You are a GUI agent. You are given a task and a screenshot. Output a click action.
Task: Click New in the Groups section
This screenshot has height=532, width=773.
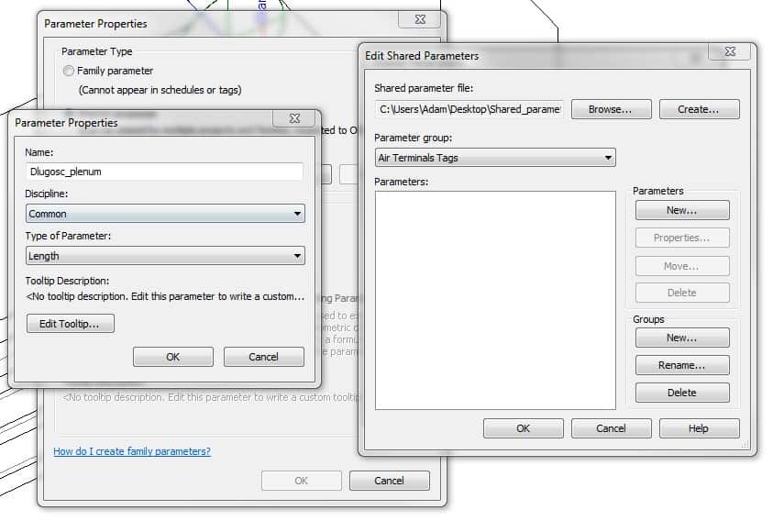click(682, 338)
